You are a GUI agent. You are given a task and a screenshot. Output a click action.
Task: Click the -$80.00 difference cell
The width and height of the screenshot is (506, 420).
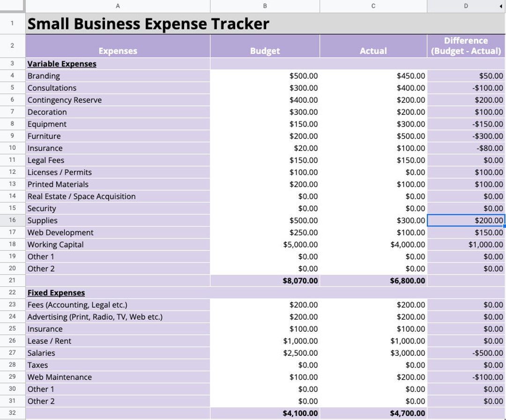point(466,148)
